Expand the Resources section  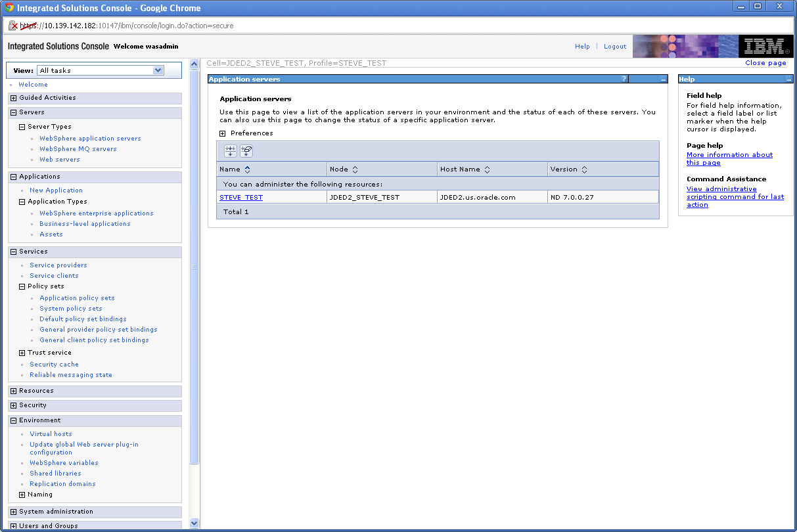click(14, 391)
